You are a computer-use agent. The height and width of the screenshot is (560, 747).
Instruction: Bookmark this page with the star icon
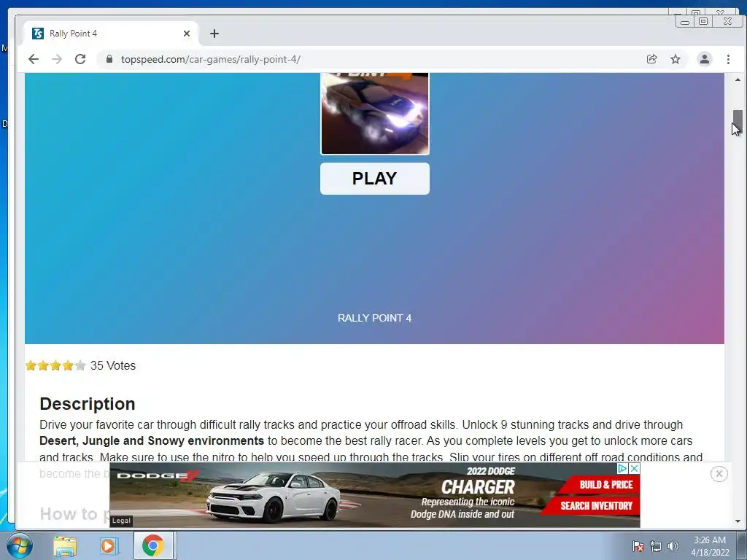click(x=676, y=59)
